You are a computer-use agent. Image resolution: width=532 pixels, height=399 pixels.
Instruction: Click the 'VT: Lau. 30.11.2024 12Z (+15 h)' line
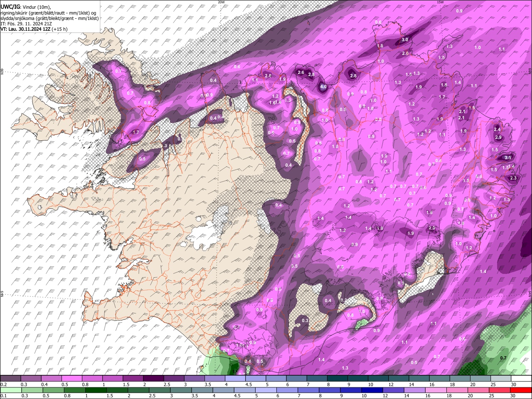34,29
